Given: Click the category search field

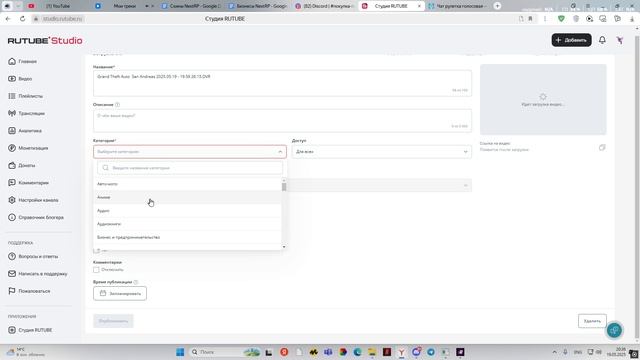Looking at the screenshot, I should pos(190,168).
